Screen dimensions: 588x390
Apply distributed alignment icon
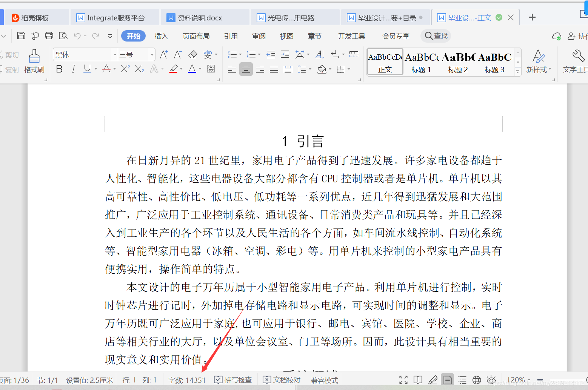[288, 69]
